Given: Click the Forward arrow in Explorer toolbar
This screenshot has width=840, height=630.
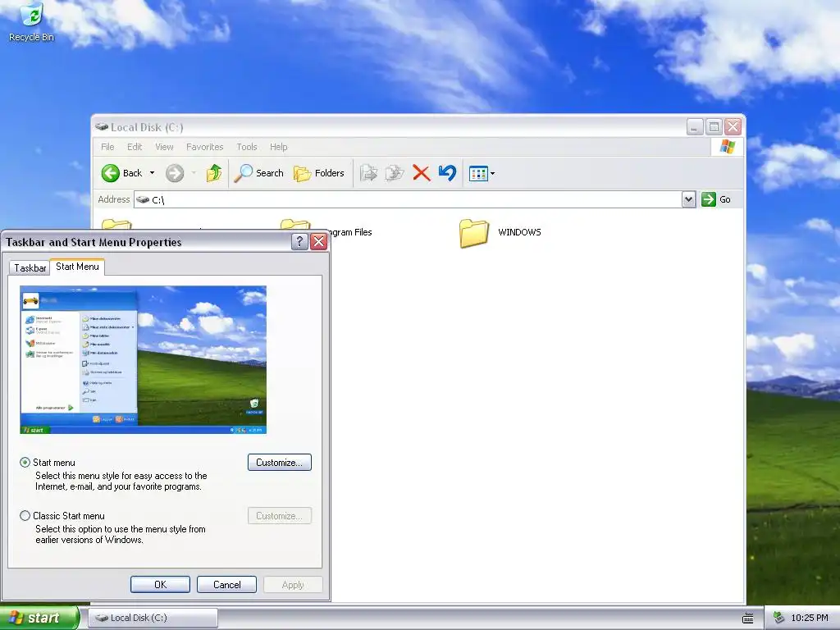Looking at the screenshot, I should click(175, 173).
